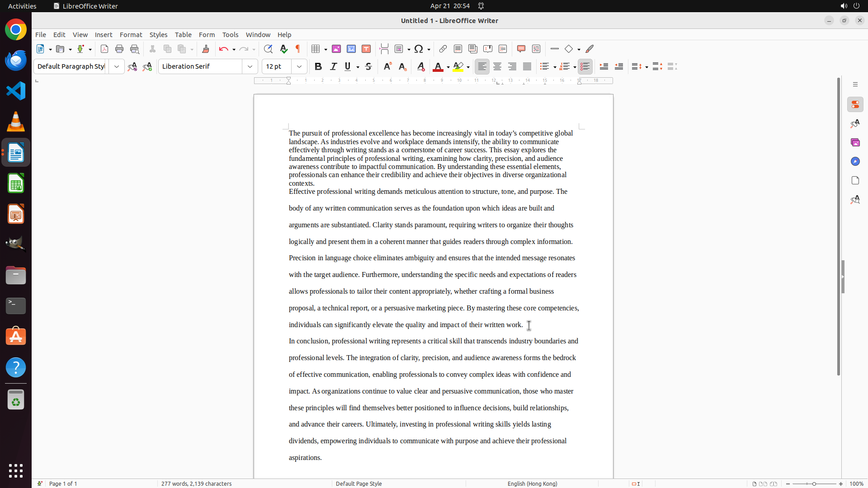
Task: Click English (Hong Kong) language indicator
Action: pyautogui.click(x=532, y=483)
